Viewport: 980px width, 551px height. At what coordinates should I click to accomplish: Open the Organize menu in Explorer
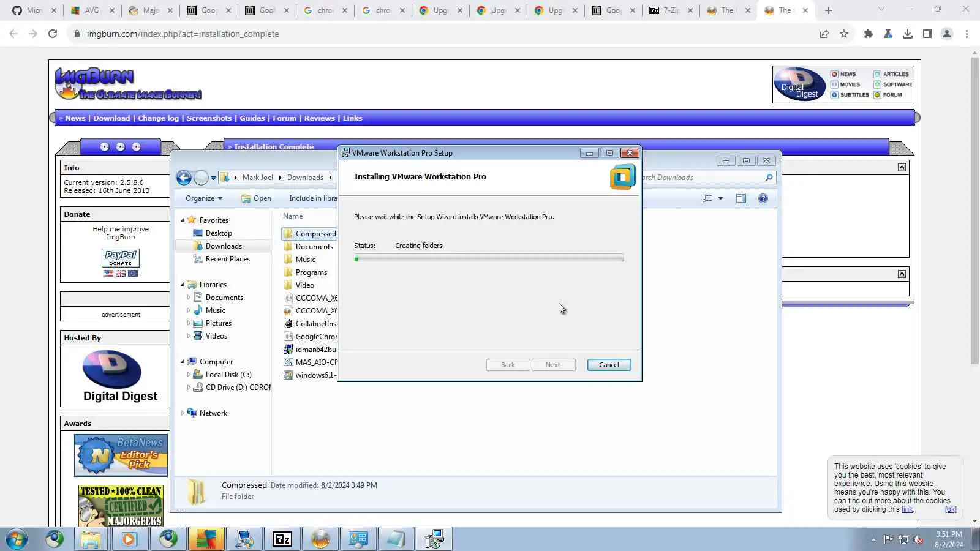(204, 198)
